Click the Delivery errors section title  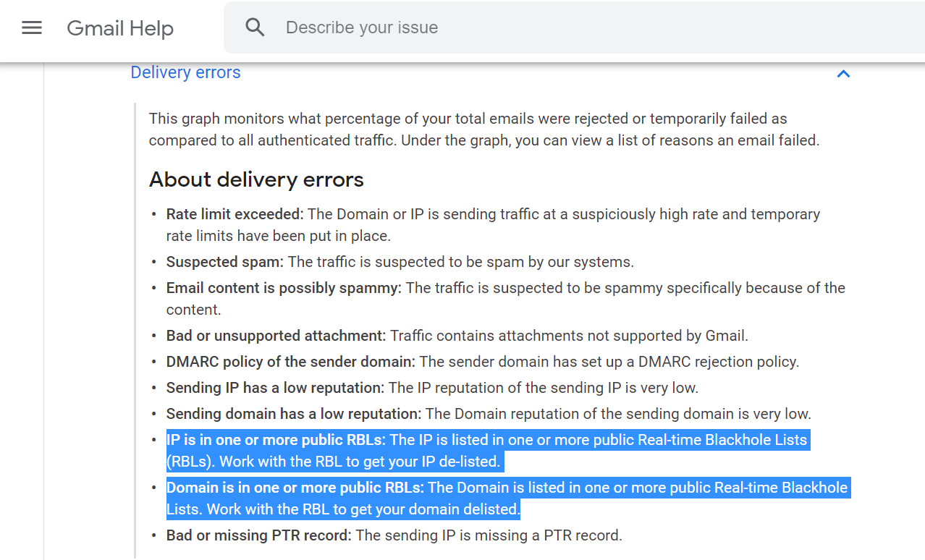(185, 72)
